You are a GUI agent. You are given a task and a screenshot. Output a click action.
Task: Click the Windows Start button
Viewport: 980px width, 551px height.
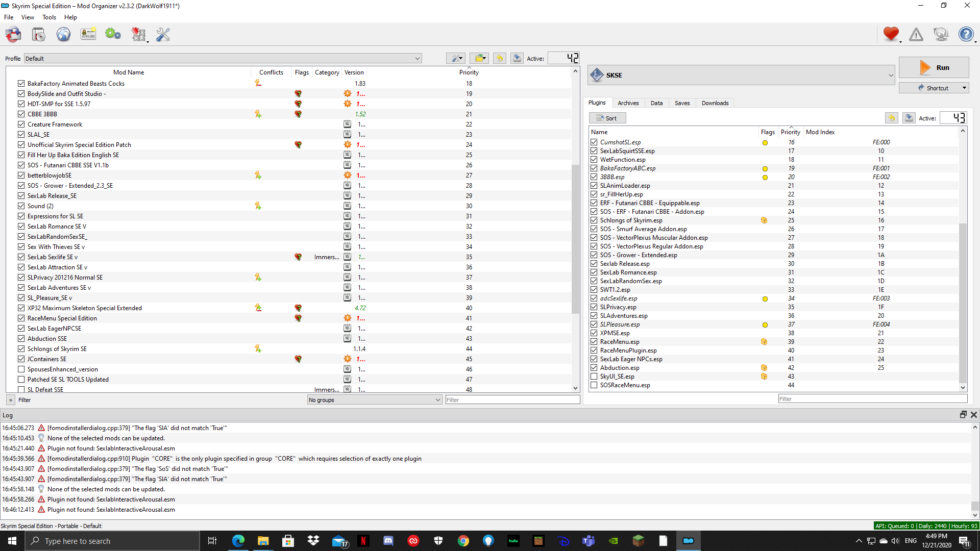[x=12, y=541]
